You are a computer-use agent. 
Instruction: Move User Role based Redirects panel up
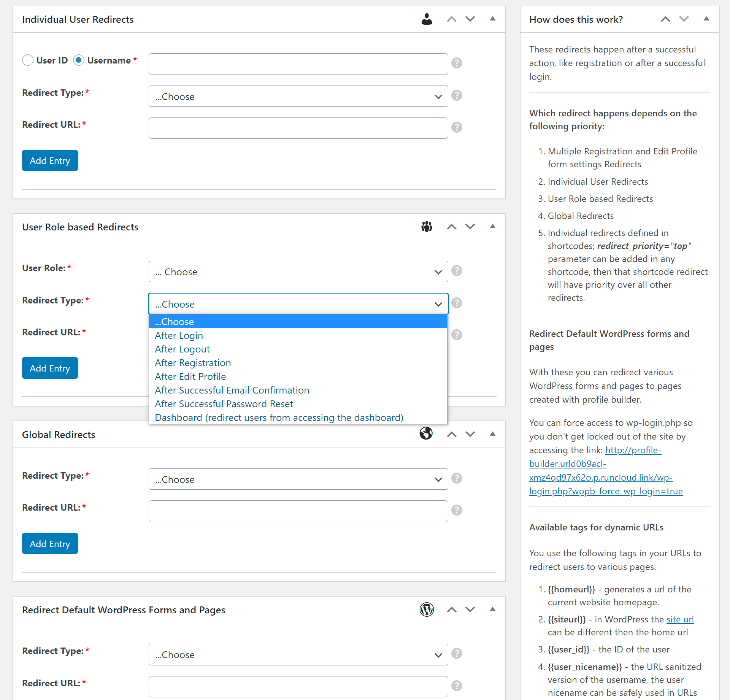[451, 227]
